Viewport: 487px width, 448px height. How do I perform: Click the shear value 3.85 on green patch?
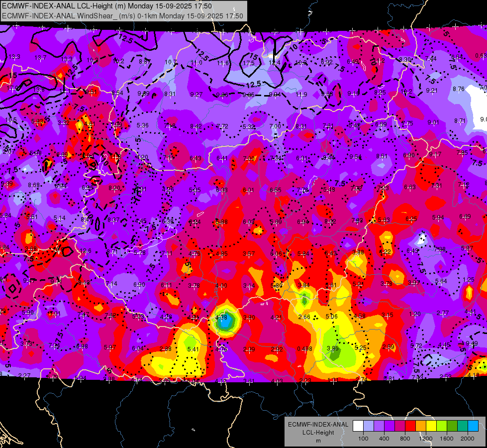pos(332,348)
